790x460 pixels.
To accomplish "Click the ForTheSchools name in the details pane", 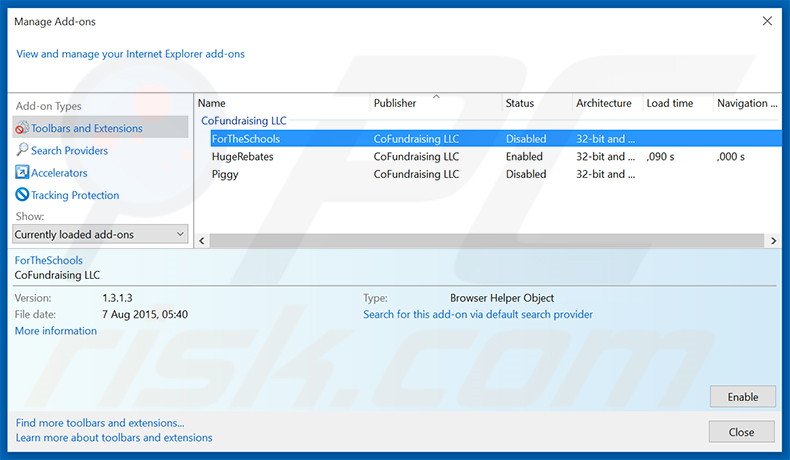I will (48, 260).
